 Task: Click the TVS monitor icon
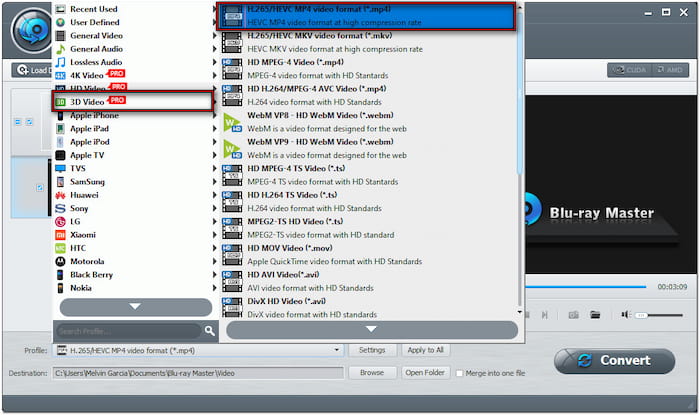pos(60,169)
